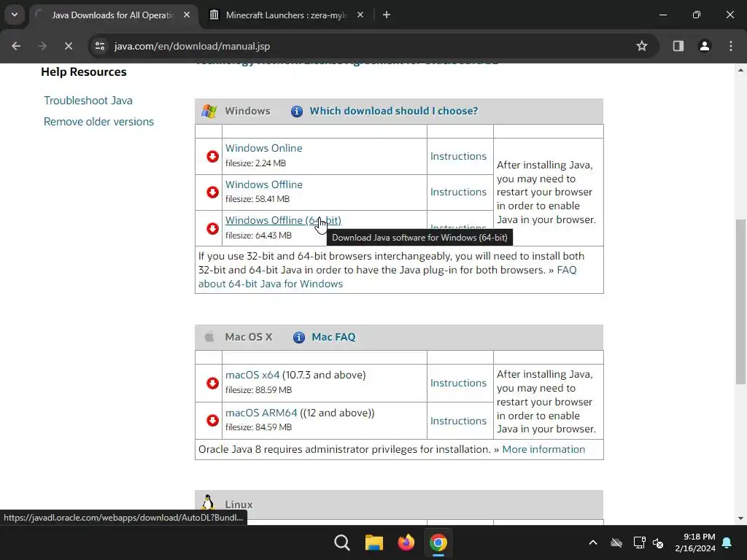Launch Firefox from taskbar
The height and width of the screenshot is (560, 747).
pyautogui.click(x=406, y=542)
